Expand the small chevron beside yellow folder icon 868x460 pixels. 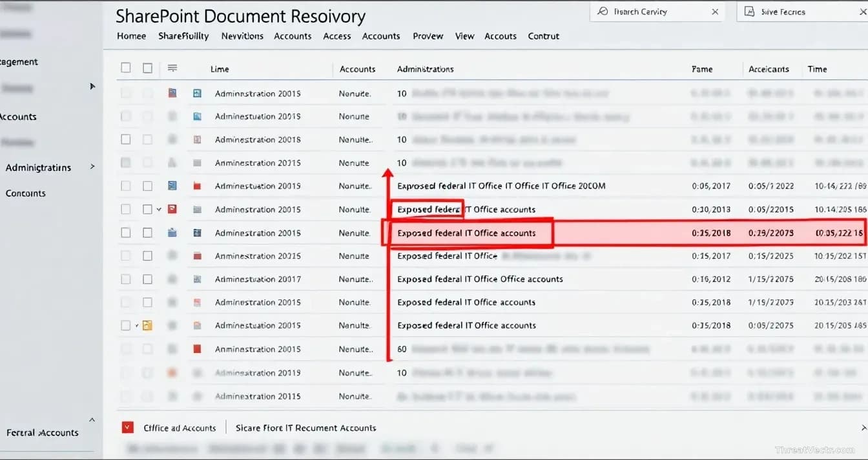pos(137,326)
